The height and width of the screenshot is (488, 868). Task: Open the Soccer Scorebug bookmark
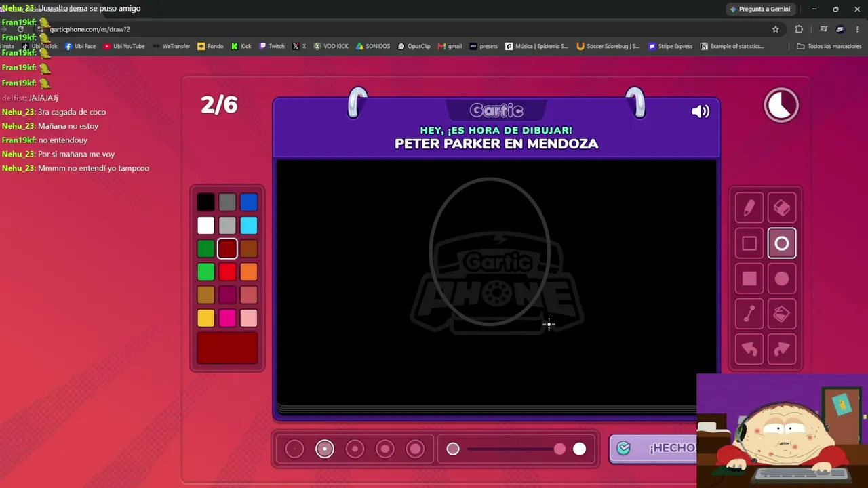click(608, 46)
